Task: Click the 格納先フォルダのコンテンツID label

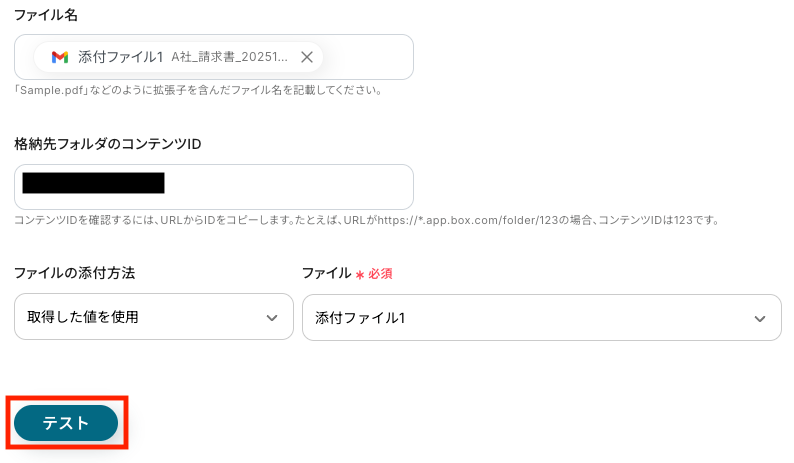Action: (108, 144)
